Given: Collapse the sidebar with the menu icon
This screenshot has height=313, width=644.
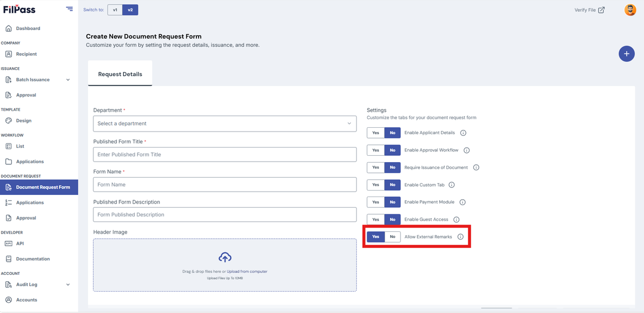Looking at the screenshot, I should pyautogui.click(x=69, y=9).
